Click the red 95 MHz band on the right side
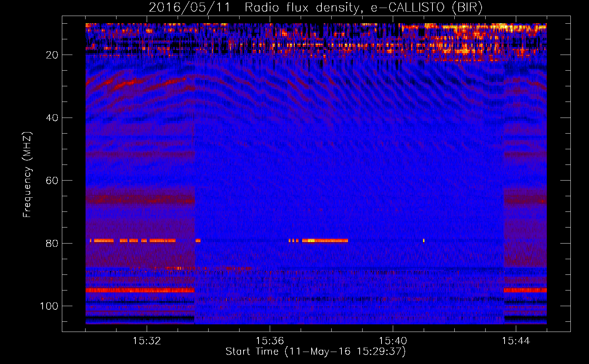Image resolution: width=589 pixels, height=364 pixels. tap(525, 290)
